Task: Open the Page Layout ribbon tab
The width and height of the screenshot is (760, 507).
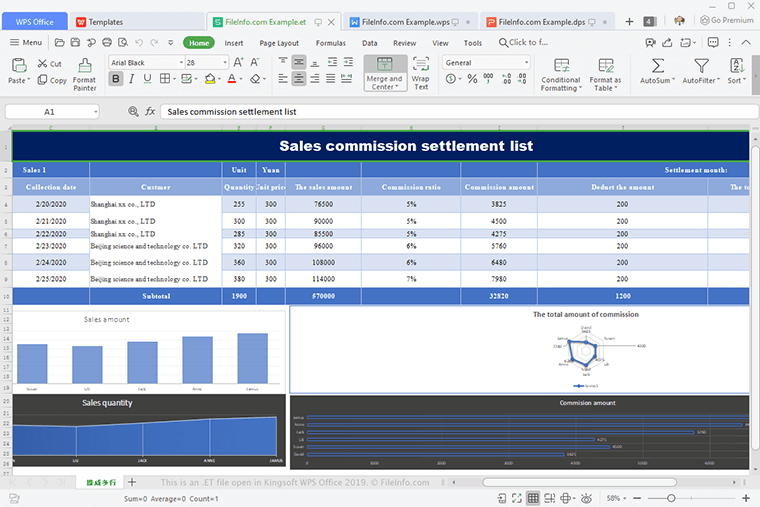Action: click(x=279, y=43)
